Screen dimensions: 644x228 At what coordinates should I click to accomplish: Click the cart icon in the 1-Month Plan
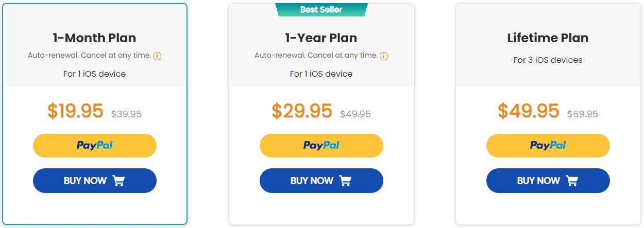(118, 181)
